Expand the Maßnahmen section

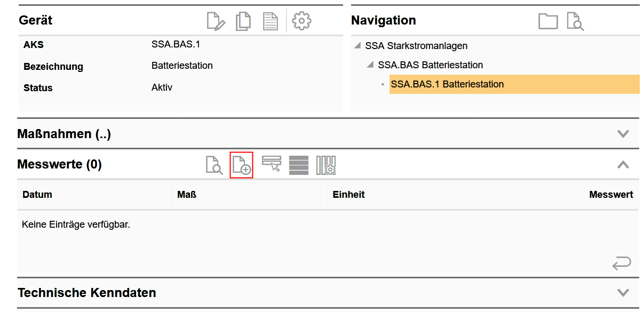tap(623, 134)
